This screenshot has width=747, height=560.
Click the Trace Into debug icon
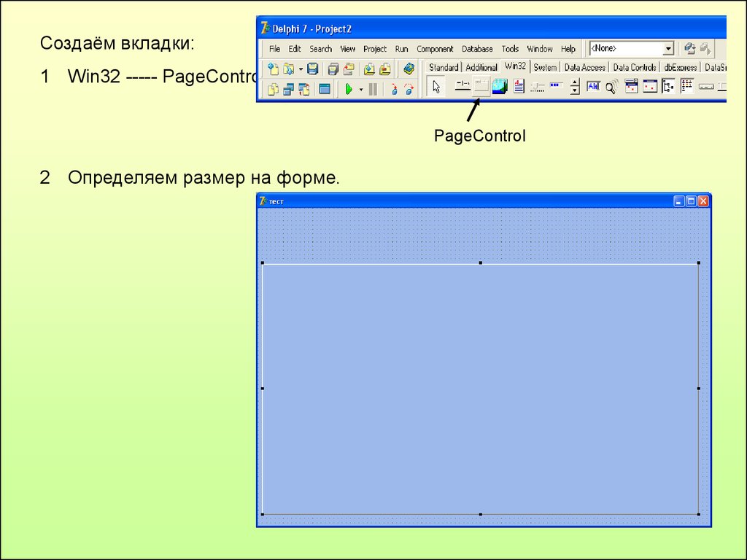click(x=394, y=89)
